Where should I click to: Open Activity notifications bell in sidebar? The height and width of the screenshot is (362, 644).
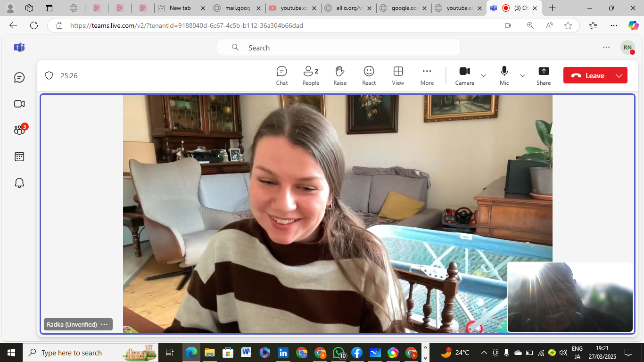(19, 183)
